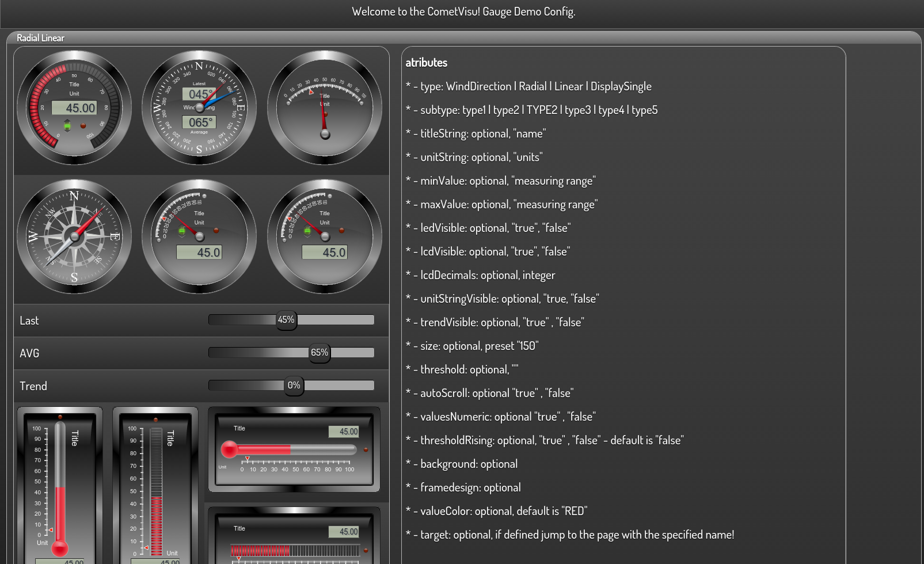
Task: Click the 'AVG' slider row label
Action: (x=29, y=353)
